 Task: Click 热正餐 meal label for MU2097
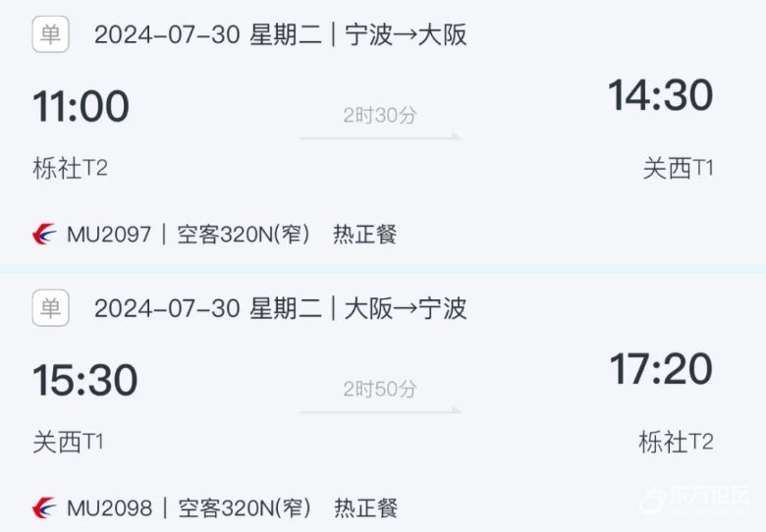point(365,235)
